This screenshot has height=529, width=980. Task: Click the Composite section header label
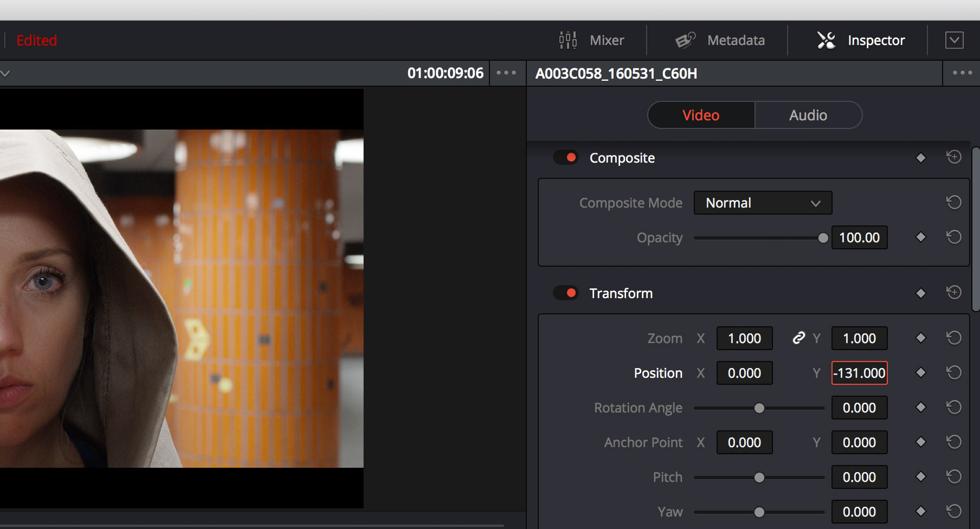coord(622,158)
